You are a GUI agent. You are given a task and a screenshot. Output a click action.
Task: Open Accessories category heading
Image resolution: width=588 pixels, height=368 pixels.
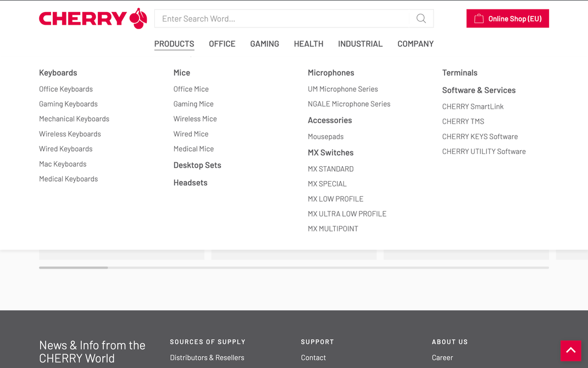point(330,120)
